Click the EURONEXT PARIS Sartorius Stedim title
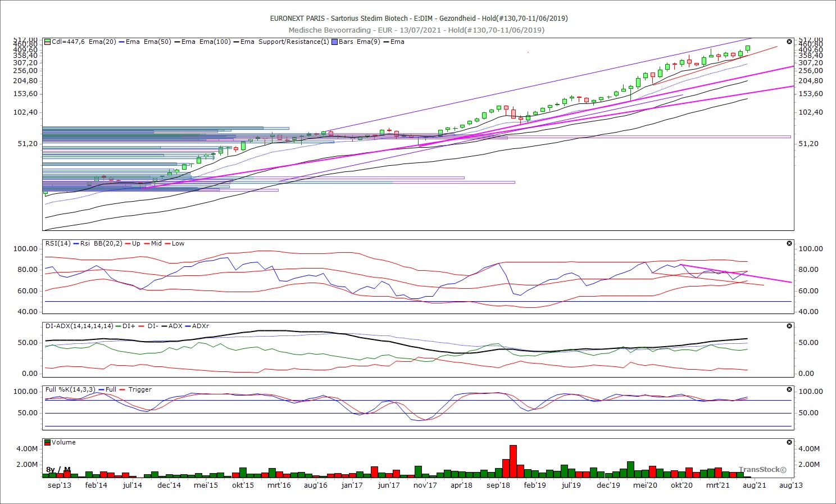Viewport: 836px width, 504px height. tap(419, 18)
